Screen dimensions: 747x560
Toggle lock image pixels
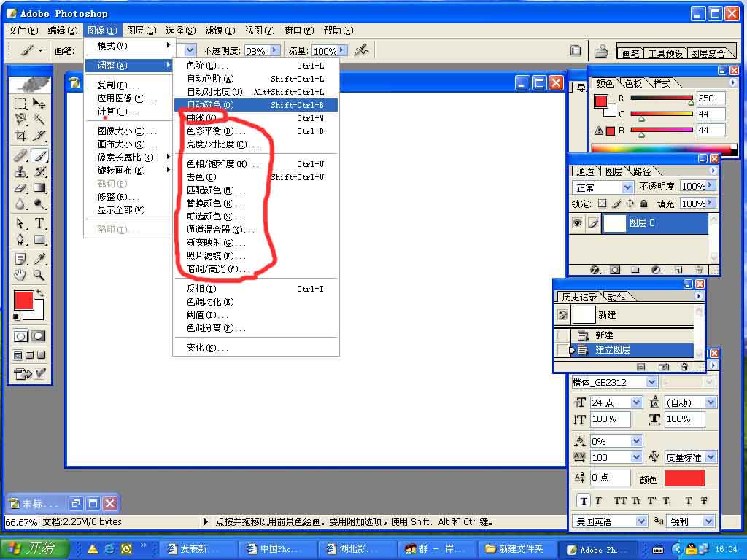click(x=616, y=204)
